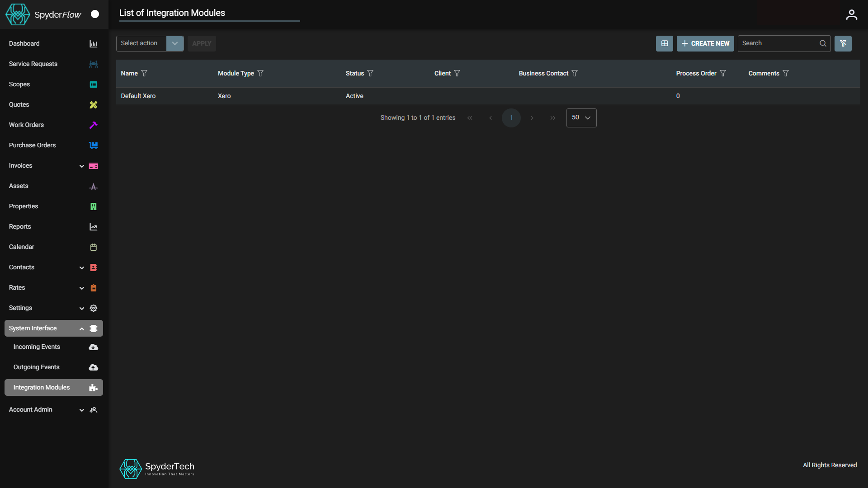Click the CREATE NEW button
This screenshot has height=488, width=868.
[x=705, y=43]
